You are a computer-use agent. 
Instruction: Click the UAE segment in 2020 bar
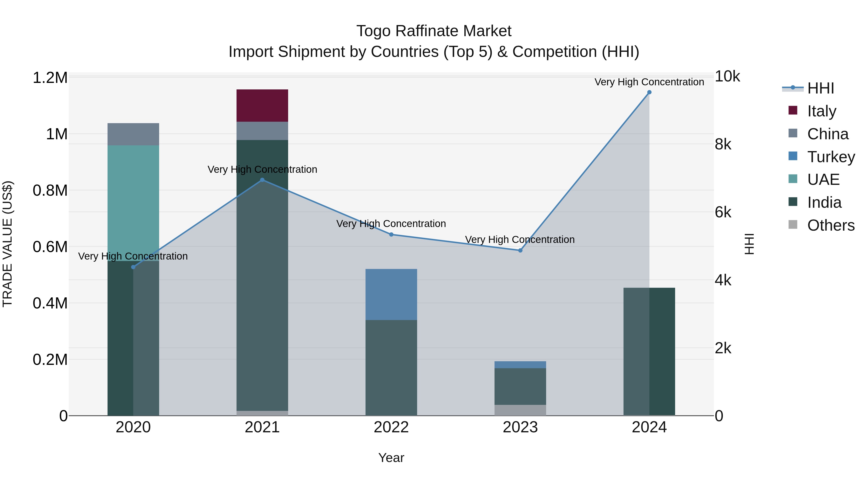pyautogui.click(x=133, y=203)
